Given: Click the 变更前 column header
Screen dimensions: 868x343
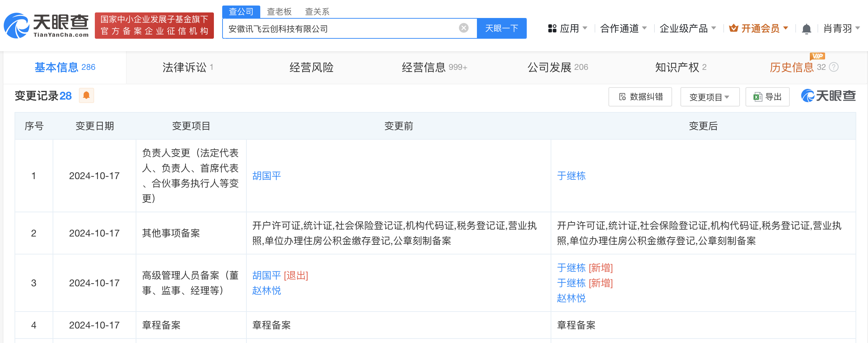Looking at the screenshot, I should (399, 126).
